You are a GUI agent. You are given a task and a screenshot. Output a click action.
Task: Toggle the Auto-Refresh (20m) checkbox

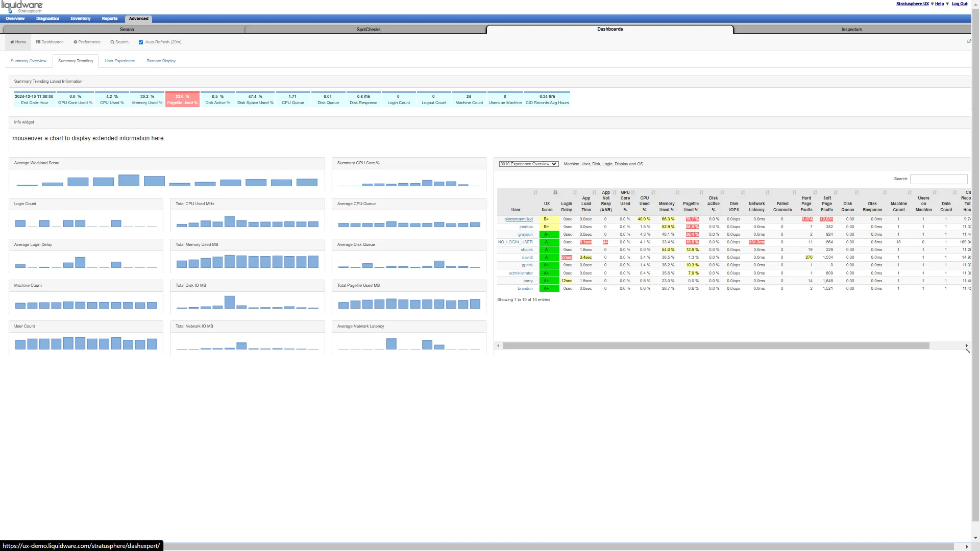coord(141,42)
